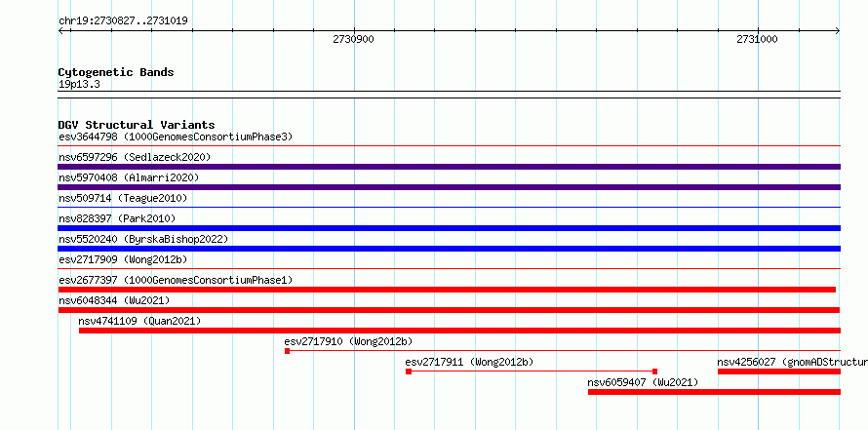868x430 pixels.
Task: Open the nsv6059407 (Wu2021) label
Action: click(643, 382)
